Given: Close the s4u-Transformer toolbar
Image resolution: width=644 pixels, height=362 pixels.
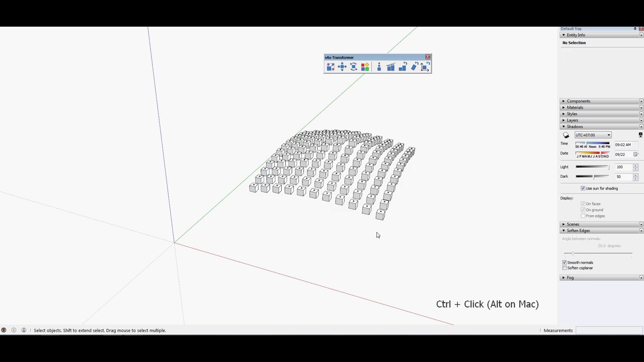Looking at the screenshot, I should [428, 57].
